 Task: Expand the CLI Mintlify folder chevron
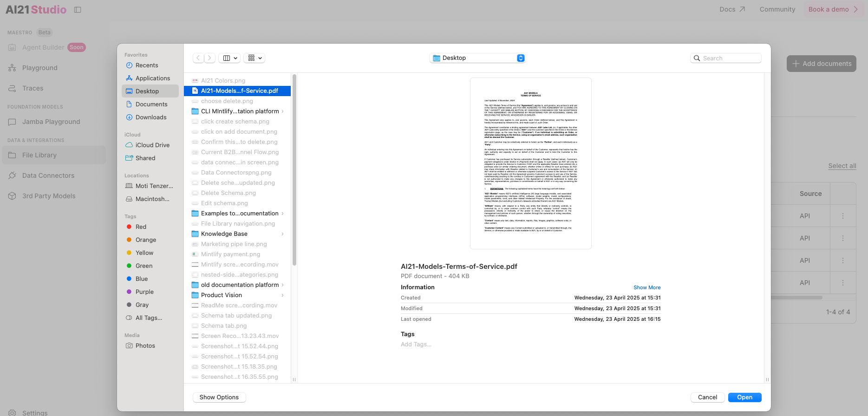coord(282,111)
